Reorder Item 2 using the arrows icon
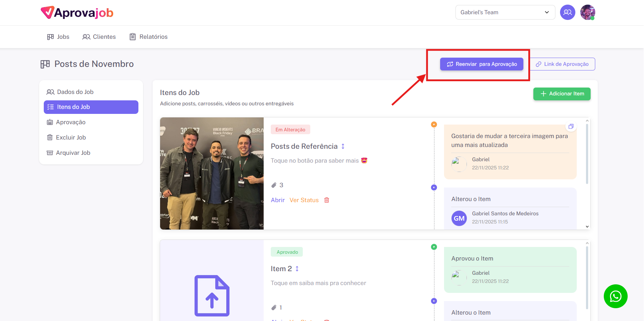Viewport: 644px width, 321px height. click(x=297, y=269)
